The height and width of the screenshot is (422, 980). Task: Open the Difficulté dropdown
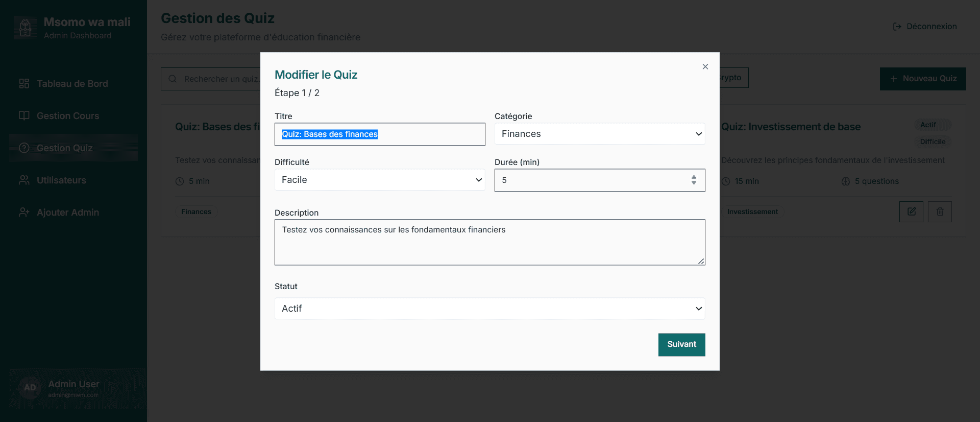click(379, 180)
